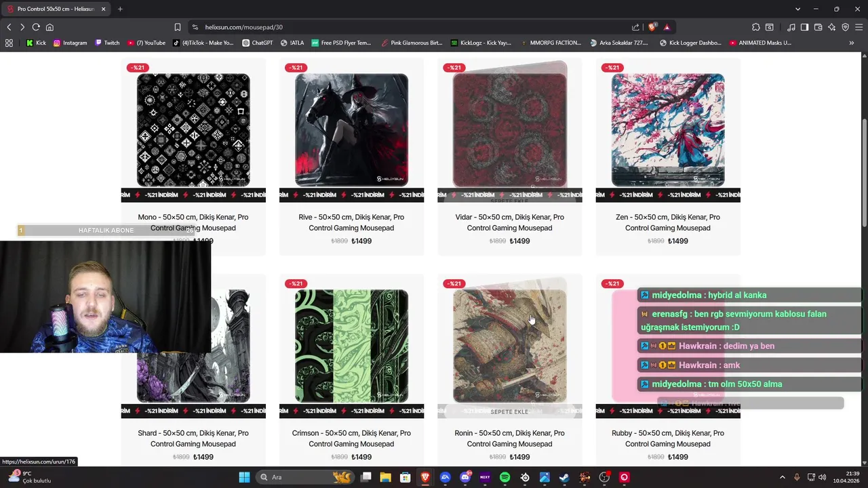Open the Free PSD Flyer Tem... bookmark
Image resolution: width=868 pixels, height=488 pixels.
[341, 43]
